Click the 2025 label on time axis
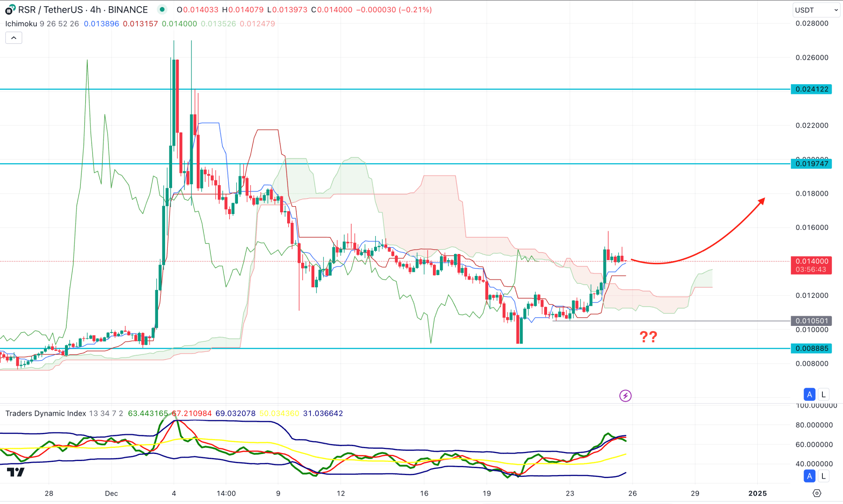 click(757, 493)
